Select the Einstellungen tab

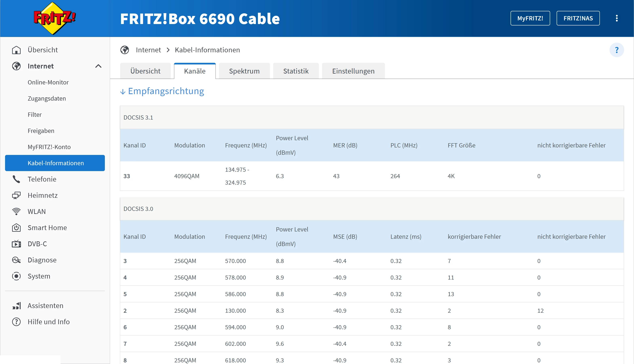[353, 71]
